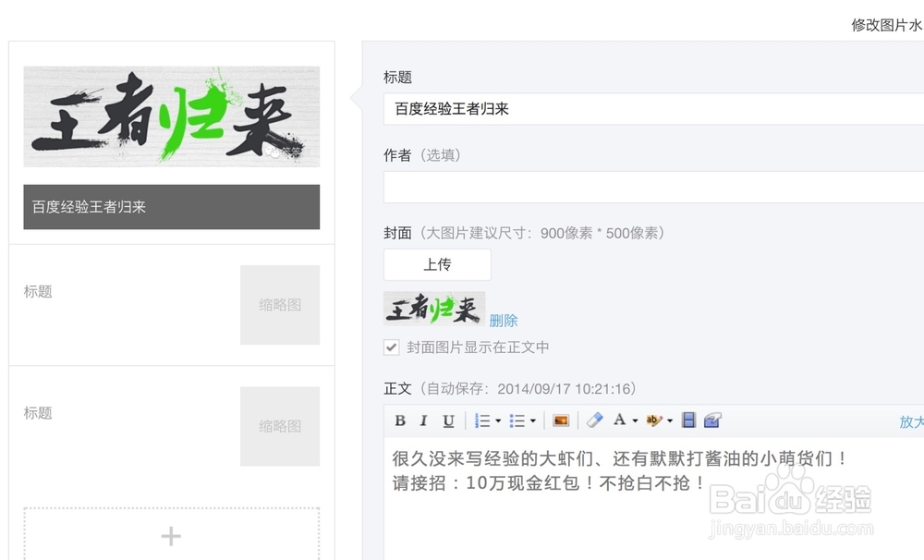Toggle italic formatting in the editor

423,420
